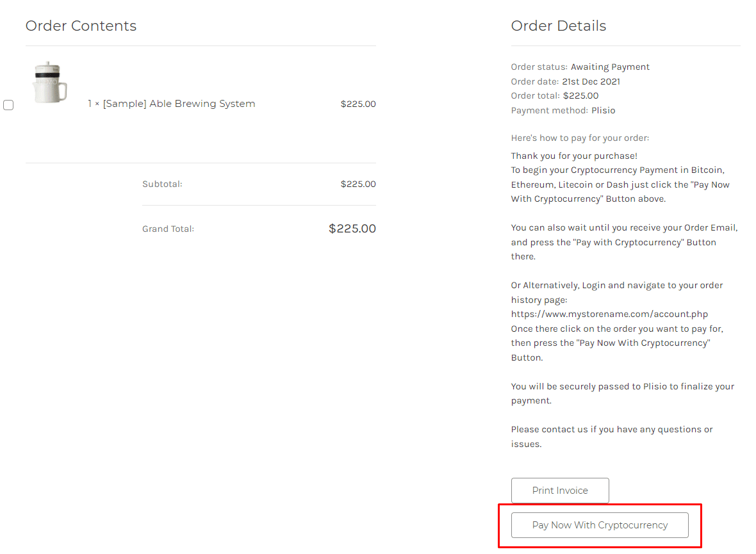Click the Order total value in Order Details

tap(580, 96)
